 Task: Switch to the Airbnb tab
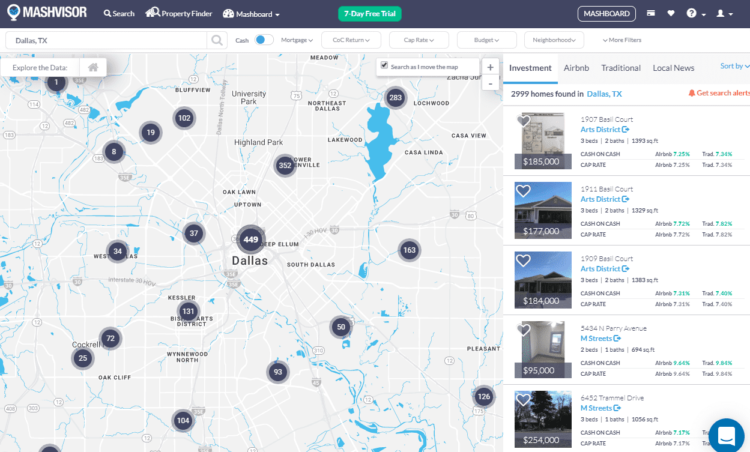pos(576,68)
